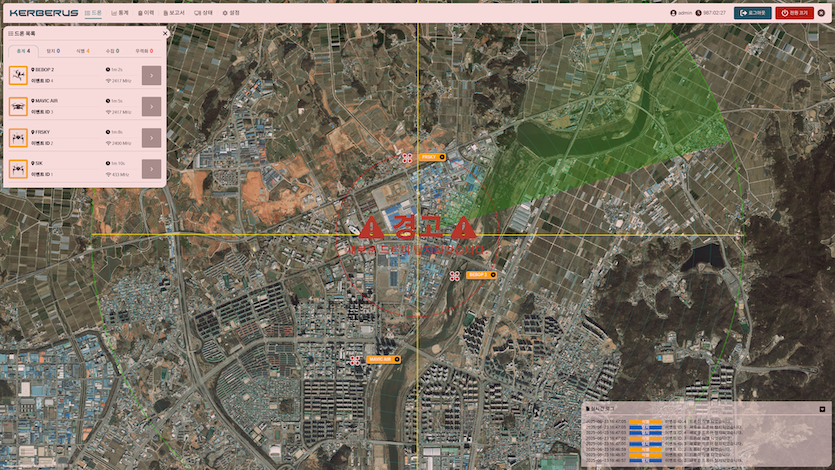This screenshot has height=470, width=835.
Task: Open the 설정 settings menu
Action: point(231,13)
